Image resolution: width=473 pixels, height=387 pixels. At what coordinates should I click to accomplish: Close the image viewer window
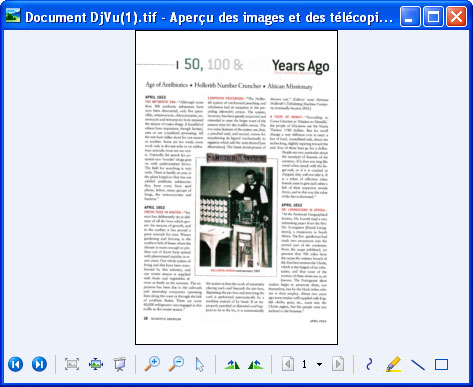point(456,16)
